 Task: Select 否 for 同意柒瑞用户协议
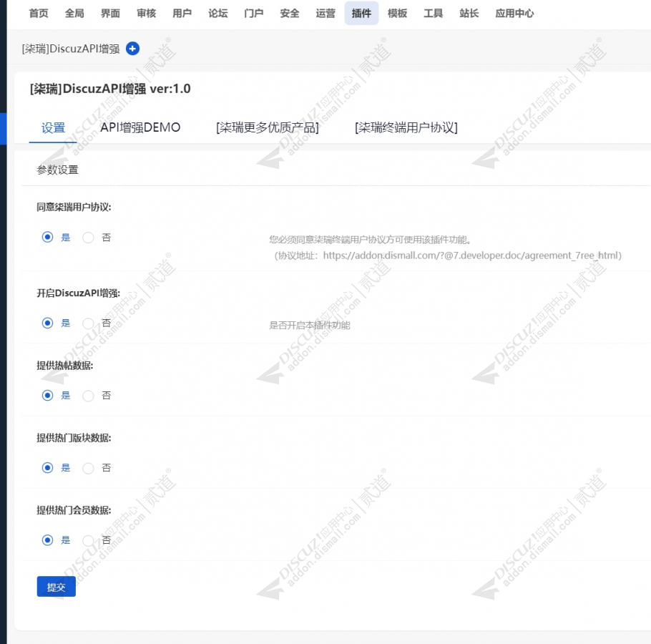(x=88, y=238)
